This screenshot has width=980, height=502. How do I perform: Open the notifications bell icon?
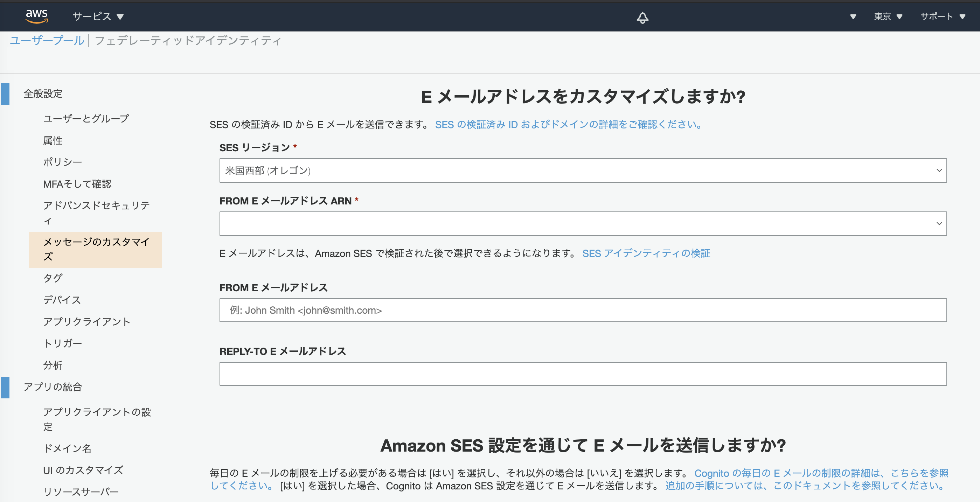pos(642,17)
